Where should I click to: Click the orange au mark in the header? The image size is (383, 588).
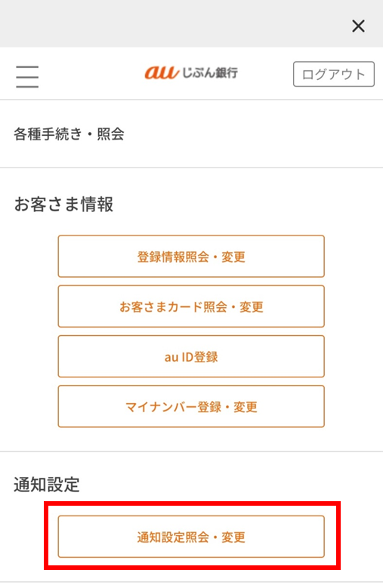click(162, 72)
